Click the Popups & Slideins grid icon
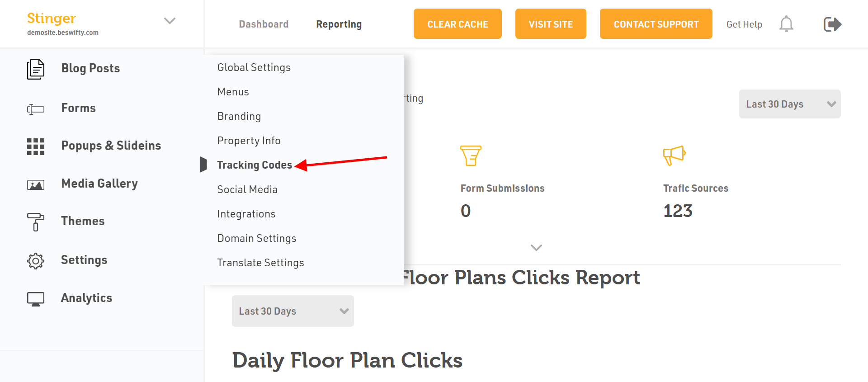868x382 pixels. pyautogui.click(x=36, y=146)
